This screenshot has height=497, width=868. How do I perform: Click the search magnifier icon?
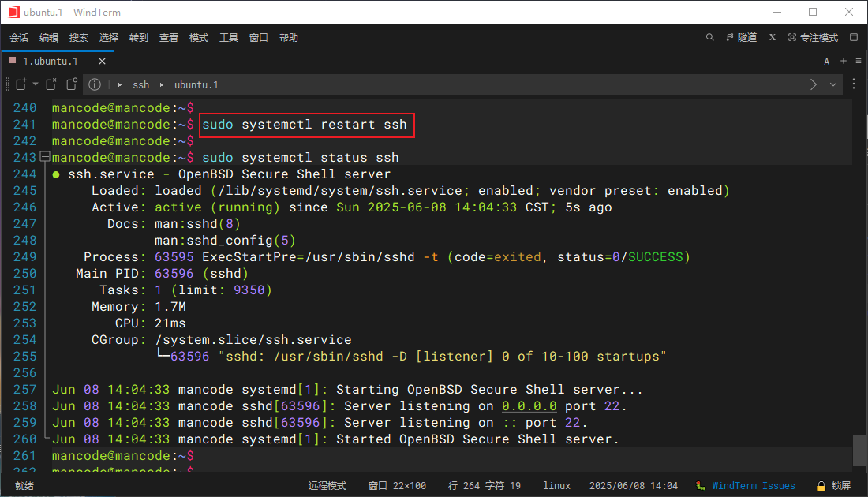pos(709,37)
